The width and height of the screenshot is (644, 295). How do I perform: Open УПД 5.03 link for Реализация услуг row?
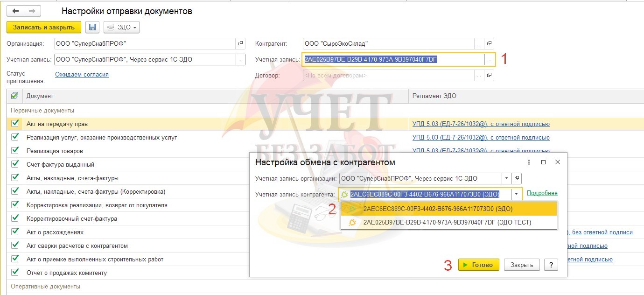(x=481, y=138)
